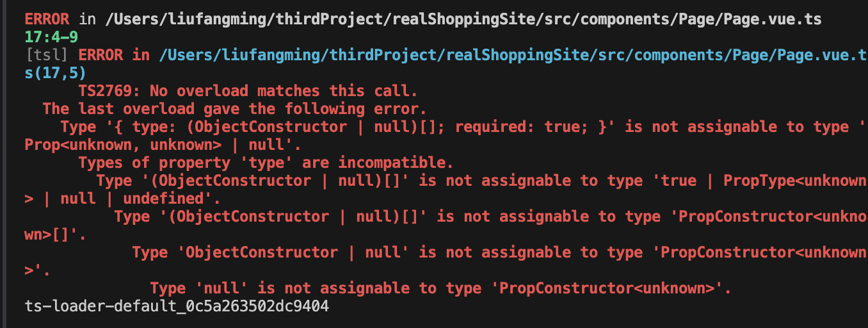Click "The last overload gave the following error."
The height and width of the screenshot is (328, 868).
[234, 109]
